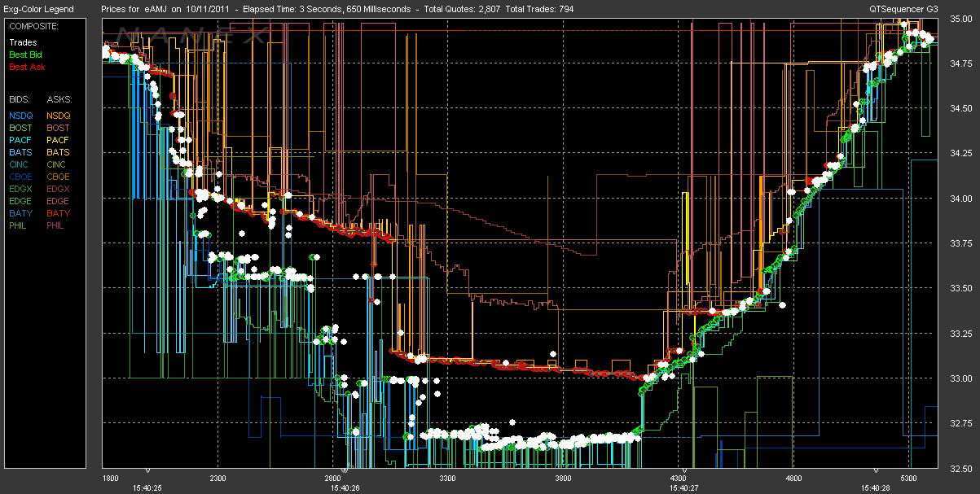The image size is (980, 494).
Task: Click BOST in the ASKS column
Action: tap(59, 128)
